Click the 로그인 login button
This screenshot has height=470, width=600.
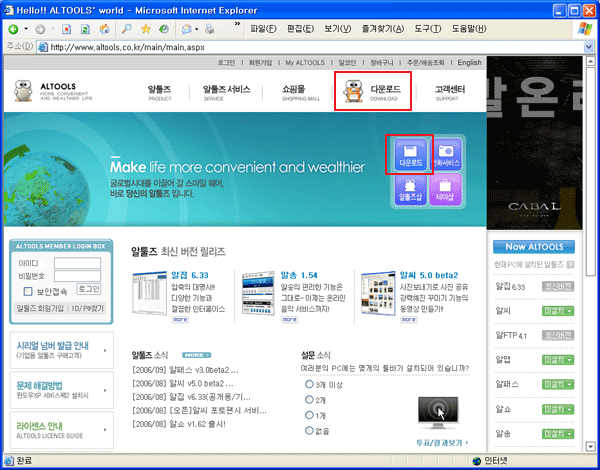(89, 289)
